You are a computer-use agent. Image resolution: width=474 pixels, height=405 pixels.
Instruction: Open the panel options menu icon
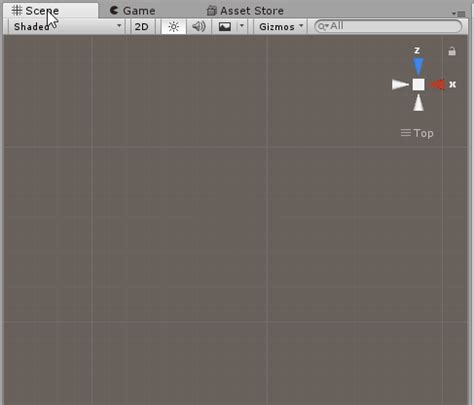pos(459,14)
